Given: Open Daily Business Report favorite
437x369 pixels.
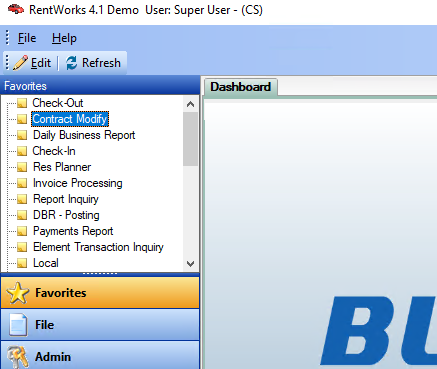Looking at the screenshot, I should pyautogui.click(x=84, y=135).
